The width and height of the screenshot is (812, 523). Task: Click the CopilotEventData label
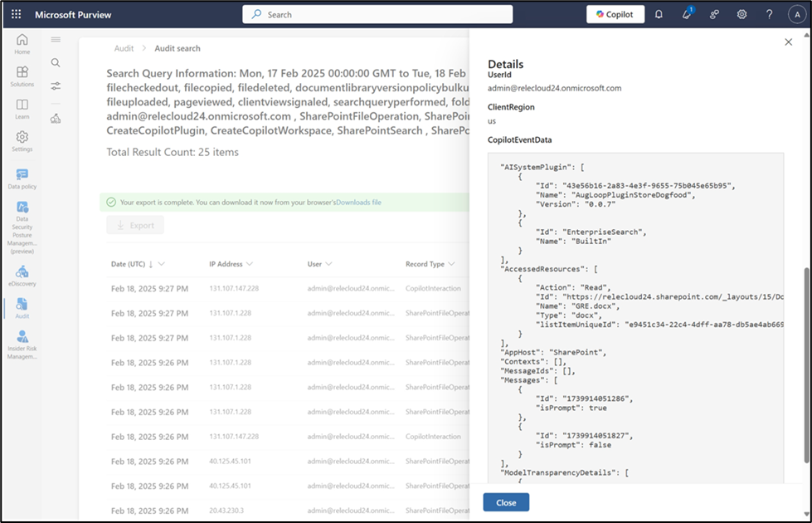click(519, 139)
